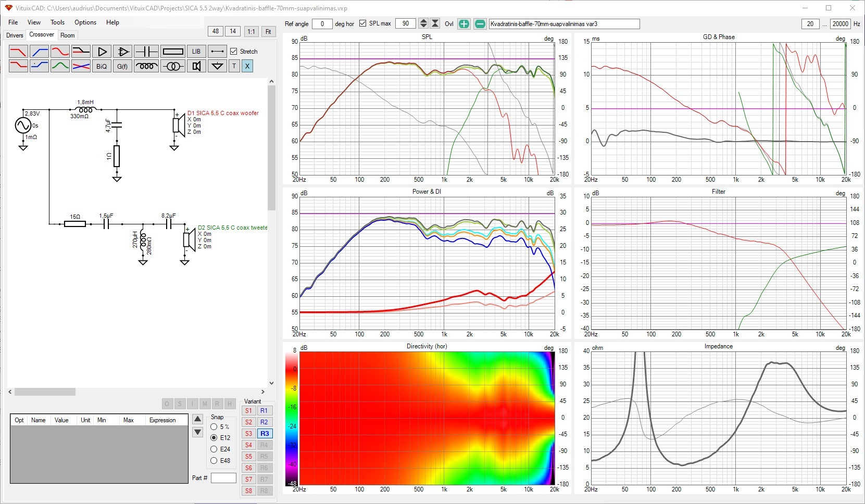Screen dimensions: 865x504
Task: Select the blue stepped high-shelf block icon
Action: point(39,66)
